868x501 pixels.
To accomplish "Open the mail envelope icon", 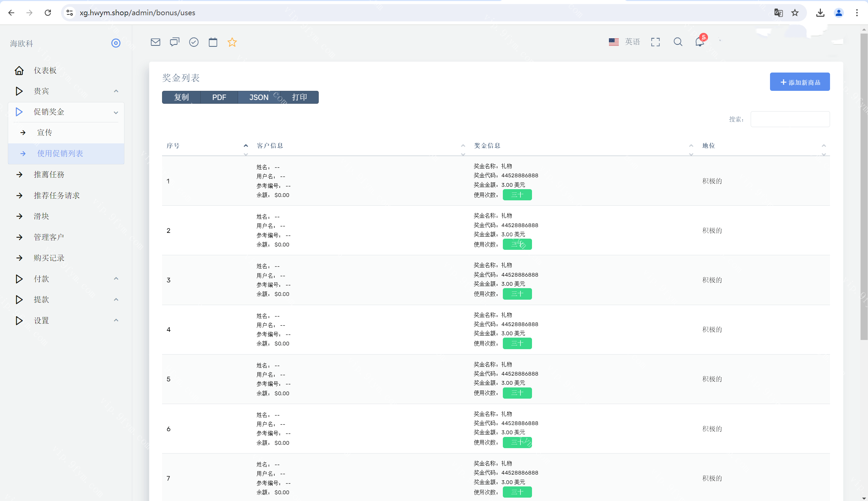I will [x=156, y=42].
